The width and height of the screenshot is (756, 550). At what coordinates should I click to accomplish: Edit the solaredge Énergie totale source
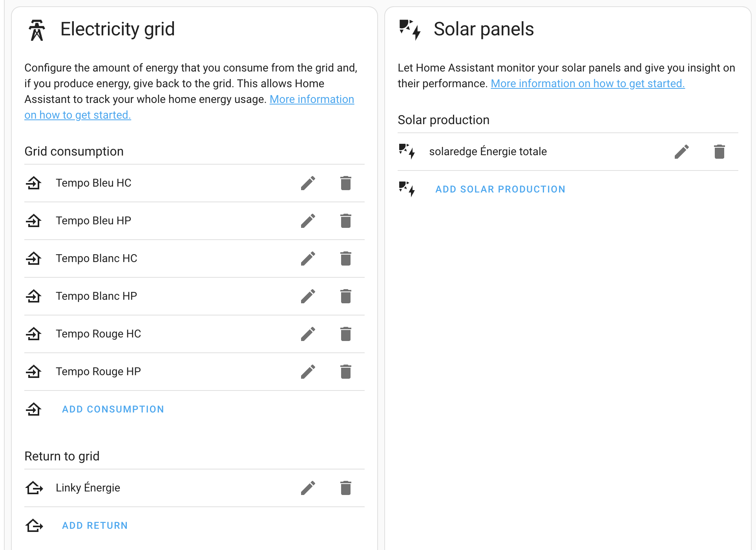pyautogui.click(x=682, y=152)
